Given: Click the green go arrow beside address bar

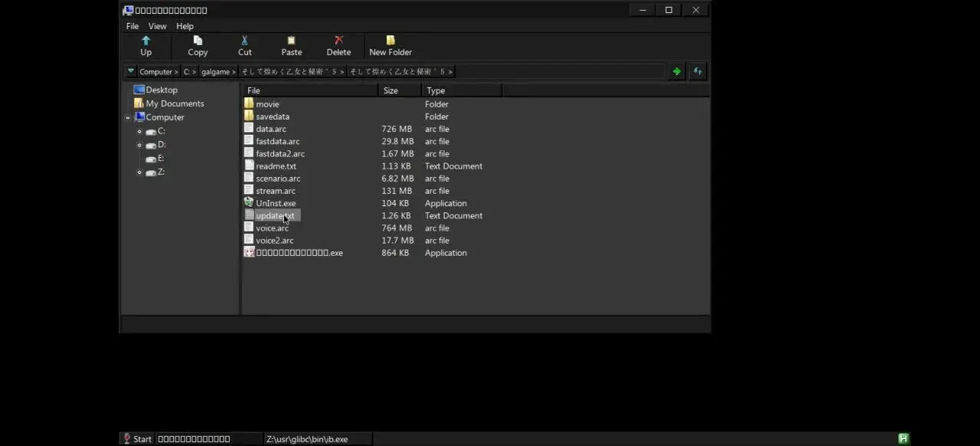Looking at the screenshot, I should [677, 71].
